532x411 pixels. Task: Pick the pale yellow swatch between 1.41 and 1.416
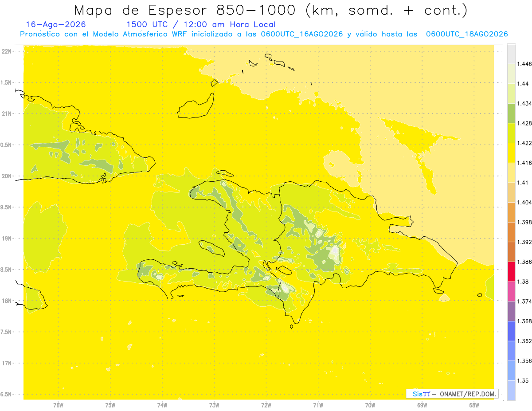[511, 172]
